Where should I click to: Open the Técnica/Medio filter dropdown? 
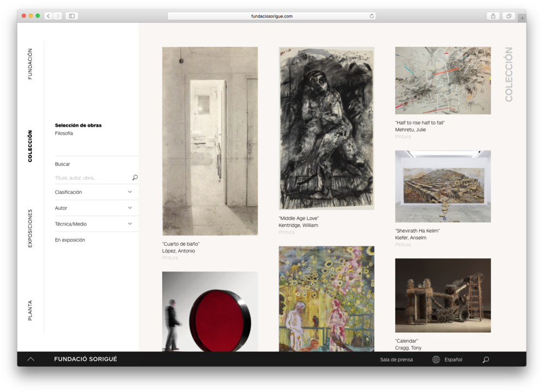pyautogui.click(x=130, y=224)
